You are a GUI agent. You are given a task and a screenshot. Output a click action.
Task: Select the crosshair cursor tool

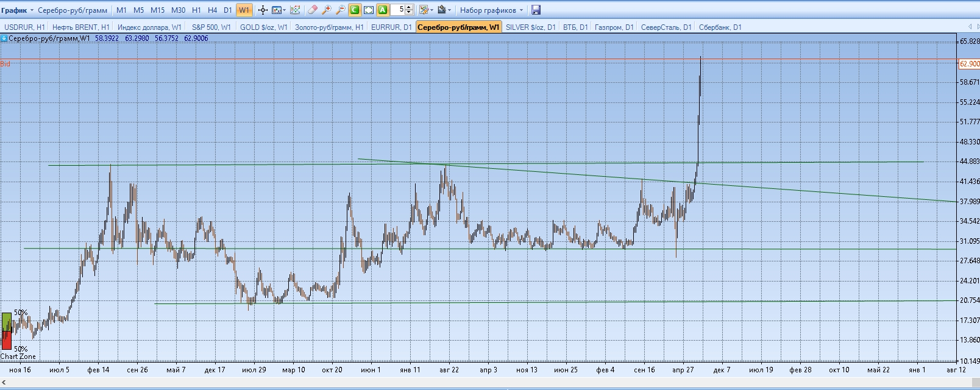click(263, 10)
